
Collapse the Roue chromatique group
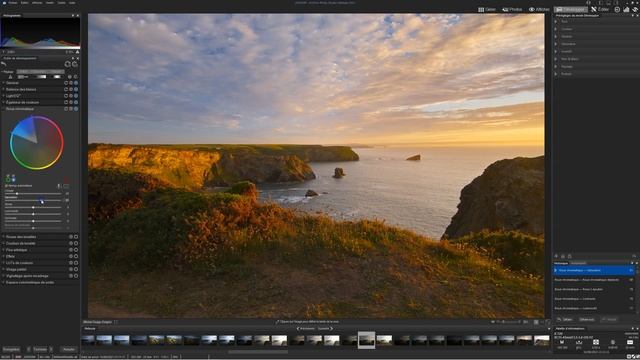point(4,109)
